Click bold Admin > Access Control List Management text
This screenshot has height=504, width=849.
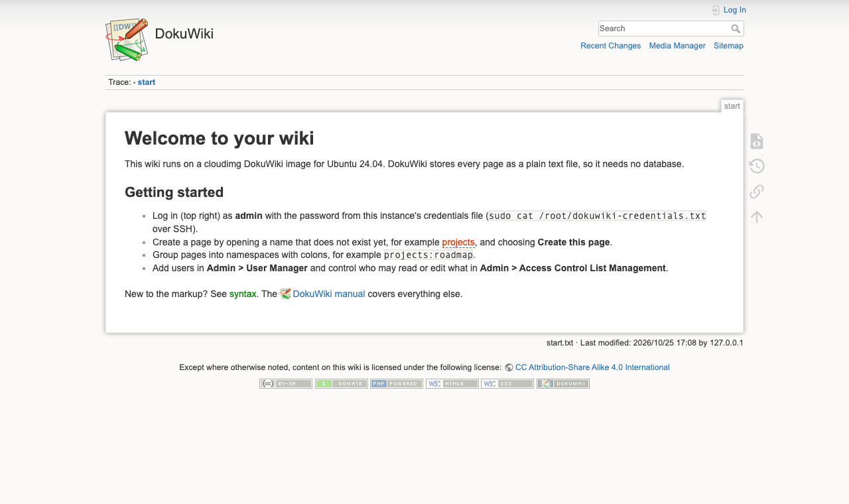tap(573, 269)
